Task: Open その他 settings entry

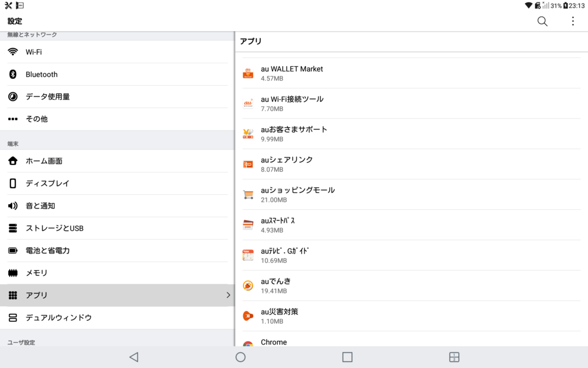Action: click(x=117, y=119)
